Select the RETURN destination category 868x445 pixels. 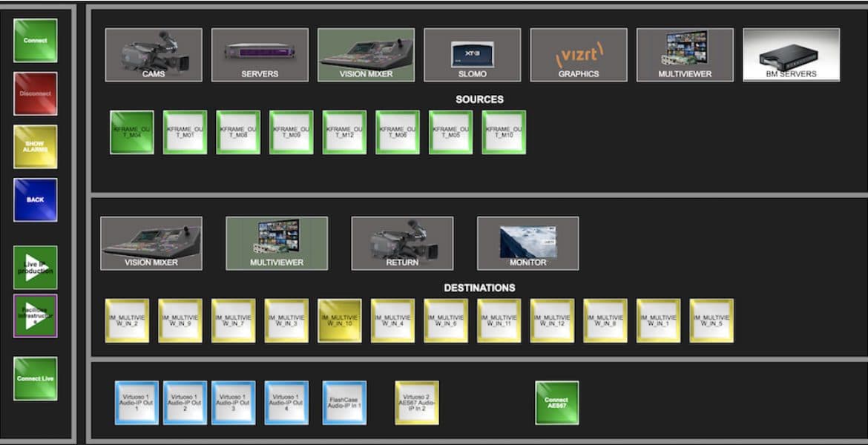point(402,243)
